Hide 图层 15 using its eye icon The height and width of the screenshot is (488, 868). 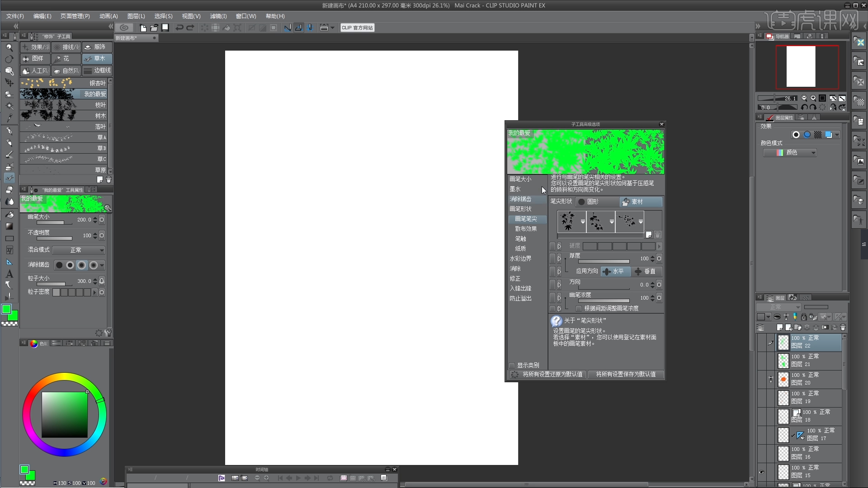pos(761,472)
